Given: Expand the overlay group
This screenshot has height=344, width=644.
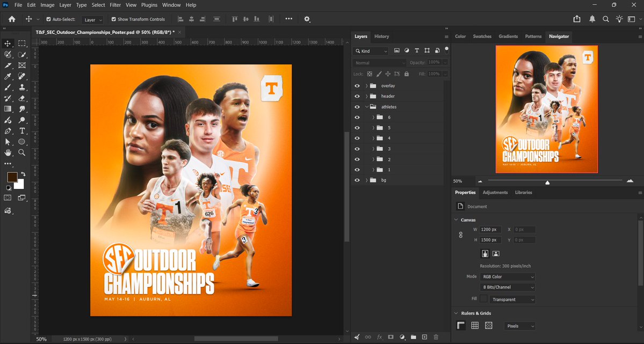Looking at the screenshot, I should click(x=366, y=86).
